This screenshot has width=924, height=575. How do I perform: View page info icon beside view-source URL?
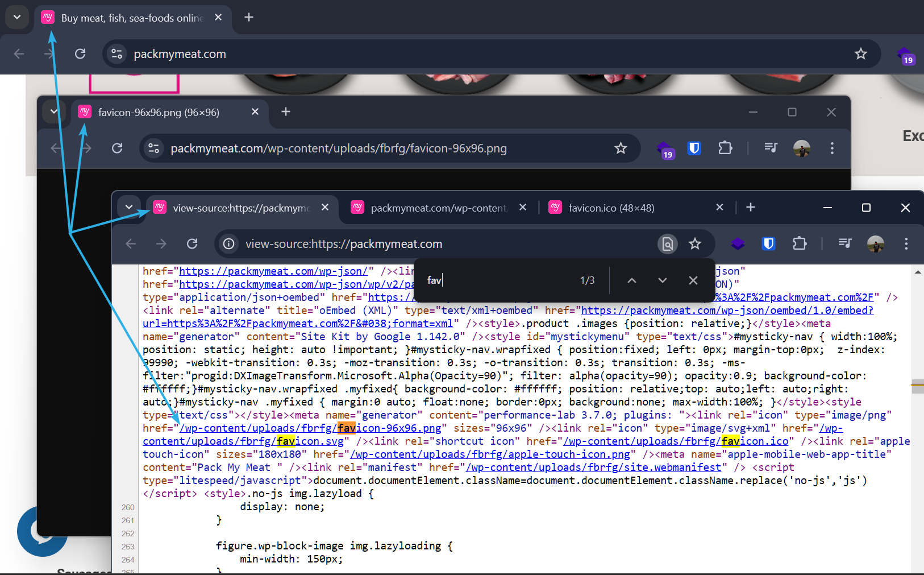[x=229, y=243]
